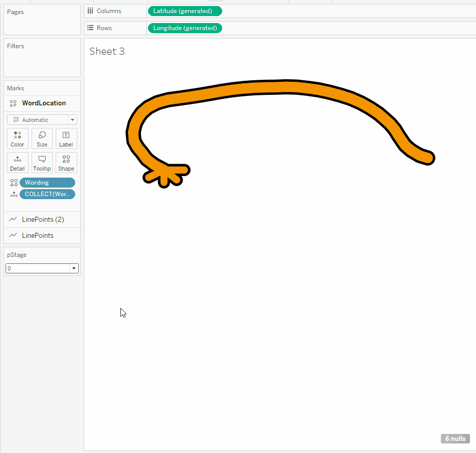The height and width of the screenshot is (453, 476).
Task: Select the COLLECT(Wor.. pill in Marks
Action: (47, 194)
